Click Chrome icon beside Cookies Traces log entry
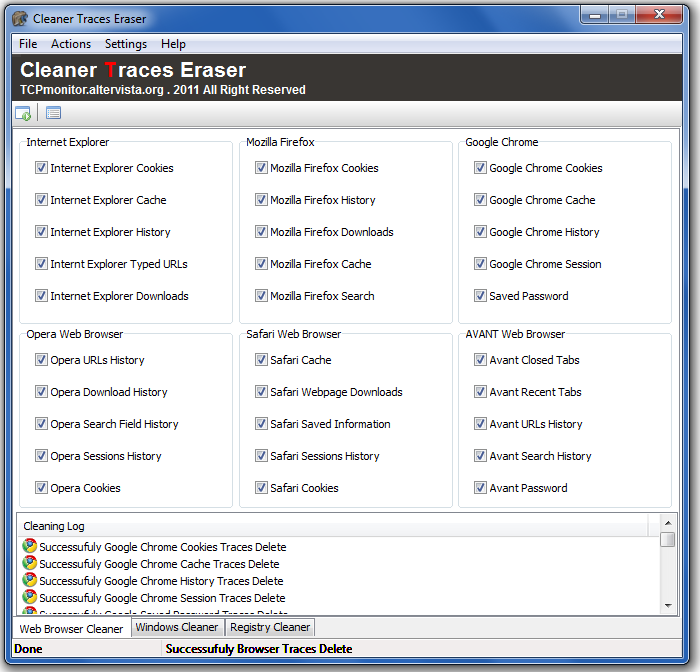The height and width of the screenshot is (672, 700). (x=29, y=546)
